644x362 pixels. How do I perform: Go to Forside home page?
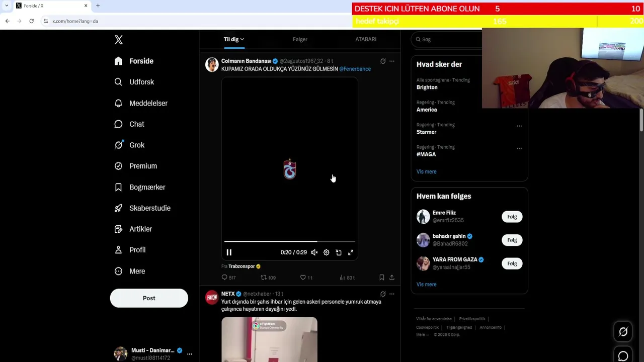[x=134, y=61]
